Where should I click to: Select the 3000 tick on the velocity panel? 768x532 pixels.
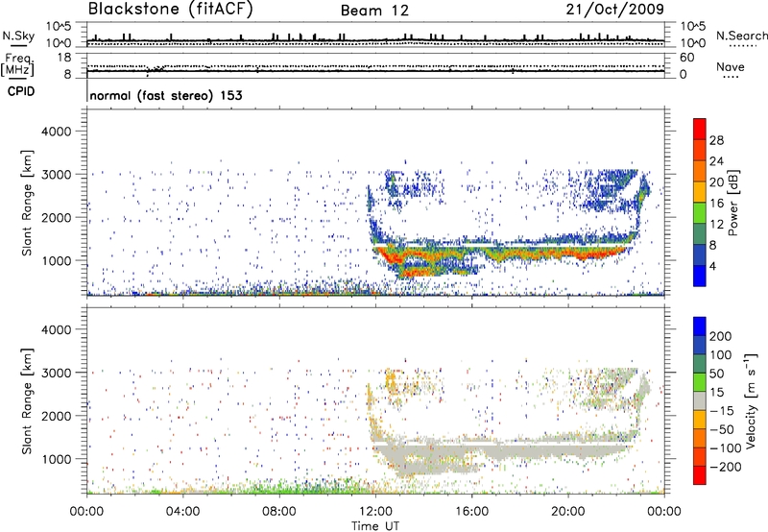pyautogui.click(x=56, y=373)
